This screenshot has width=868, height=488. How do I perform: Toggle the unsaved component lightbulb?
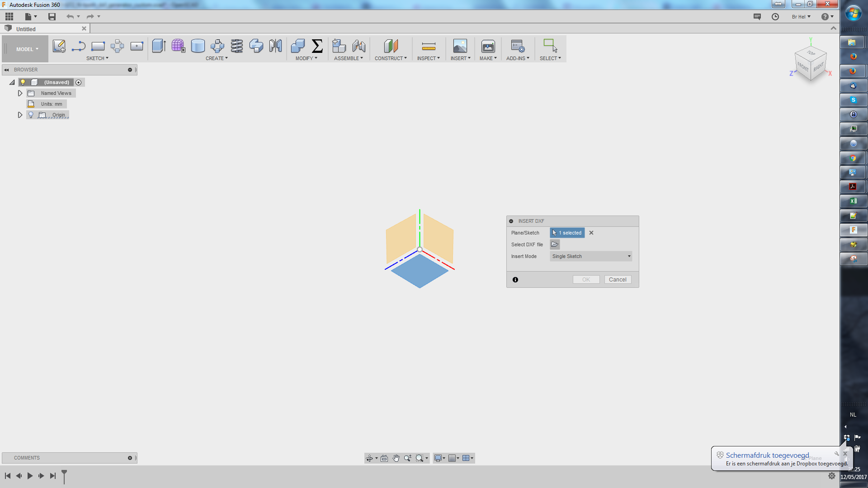(x=23, y=82)
